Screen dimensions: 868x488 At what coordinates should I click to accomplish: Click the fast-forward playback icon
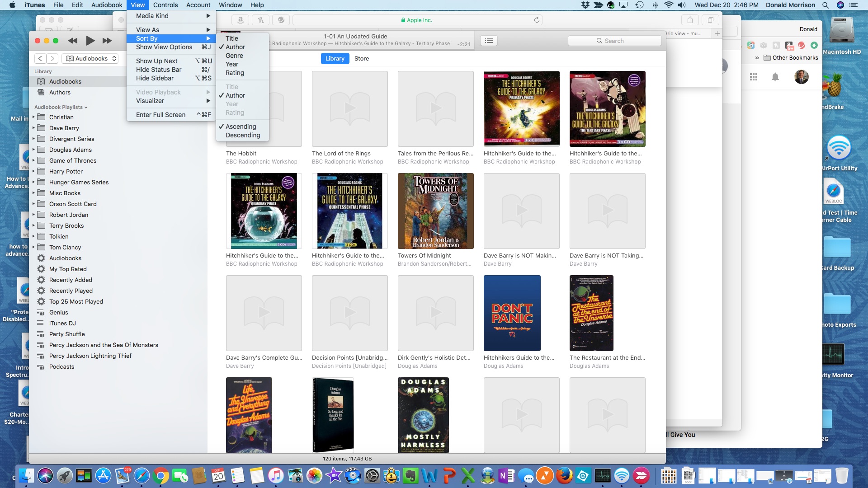click(x=107, y=41)
